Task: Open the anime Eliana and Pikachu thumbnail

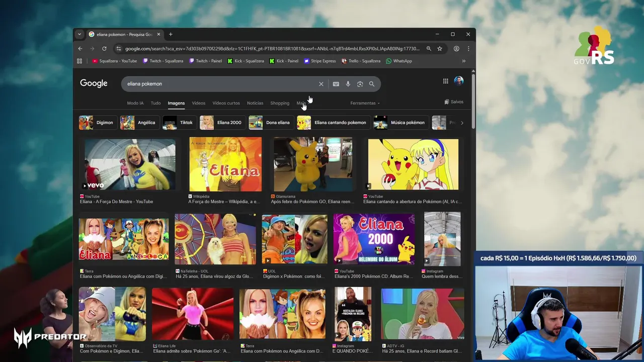Action: [x=413, y=165]
